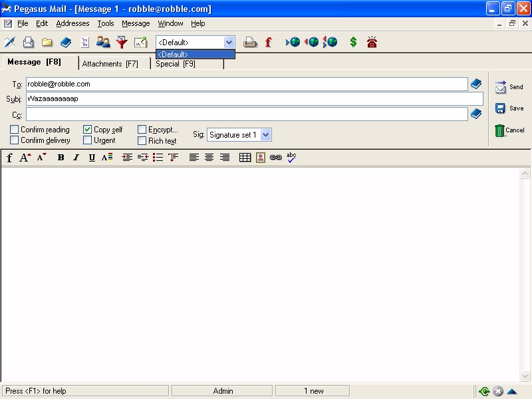The image size is (532, 399).
Task: Enable Confirm reading checkbox
Action: [x=14, y=129]
